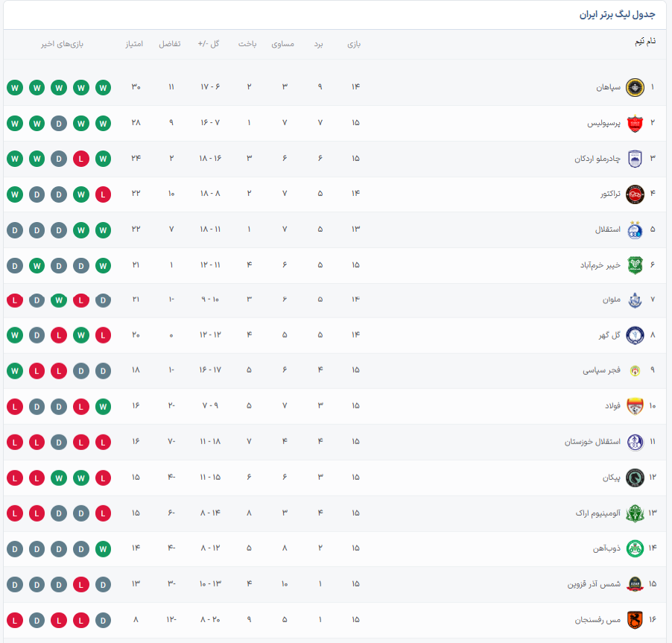Select the Kheybar Khorramabad green logo
Image resolution: width=672 pixels, height=643 pixels.
coord(634,265)
